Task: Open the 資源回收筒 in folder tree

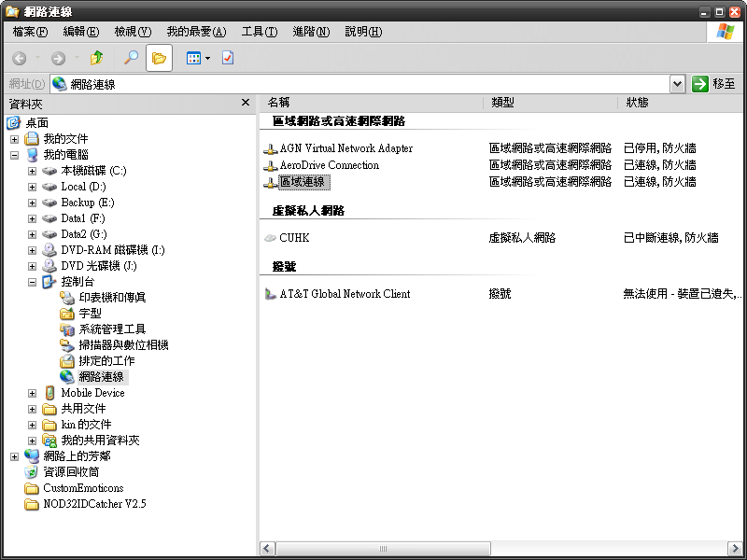Action: 71,472
